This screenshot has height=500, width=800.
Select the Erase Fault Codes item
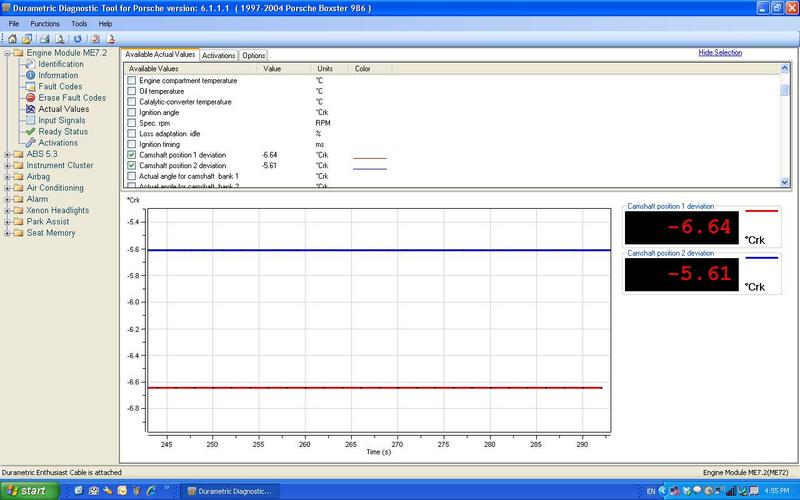[x=71, y=98]
